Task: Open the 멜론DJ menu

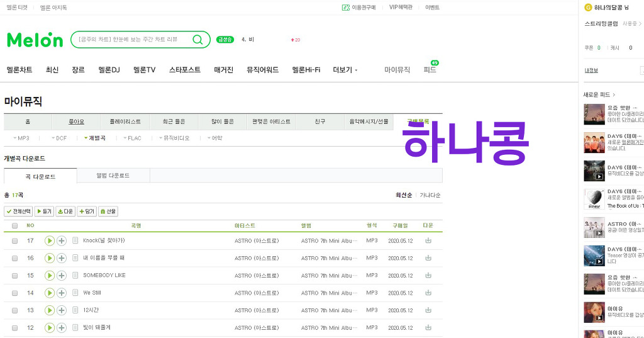Action: tap(109, 70)
